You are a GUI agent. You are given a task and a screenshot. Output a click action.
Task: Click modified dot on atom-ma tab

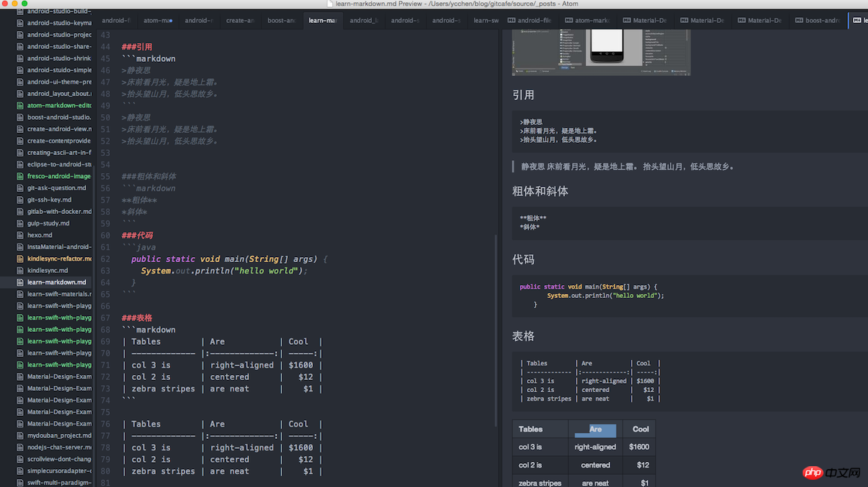[x=170, y=21]
